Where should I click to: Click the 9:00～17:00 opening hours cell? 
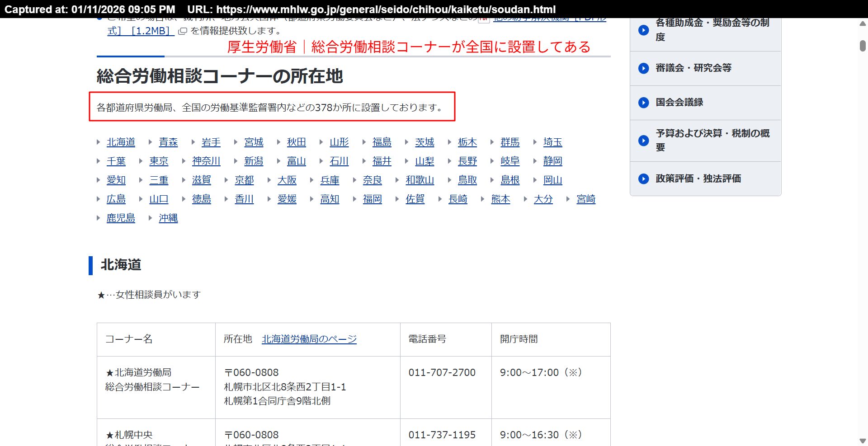pyautogui.click(x=551, y=387)
